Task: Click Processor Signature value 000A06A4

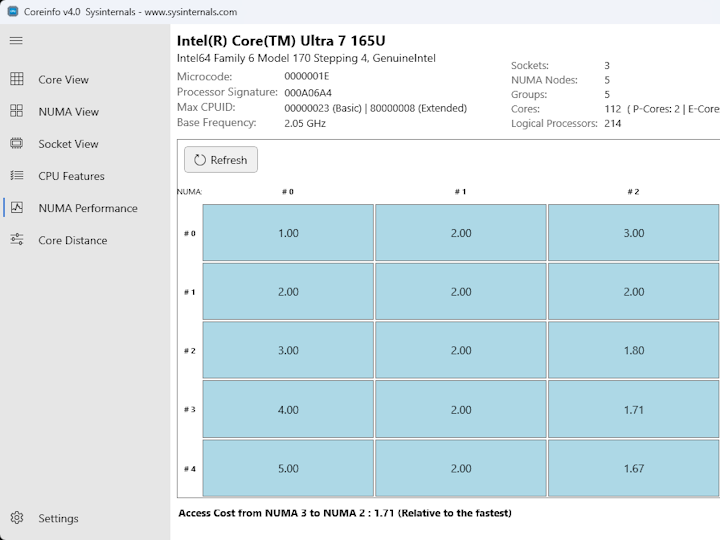Action: pos(308,93)
